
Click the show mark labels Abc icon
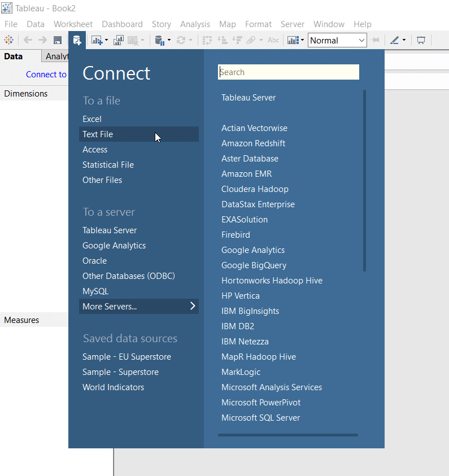click(x=273, y=40)
